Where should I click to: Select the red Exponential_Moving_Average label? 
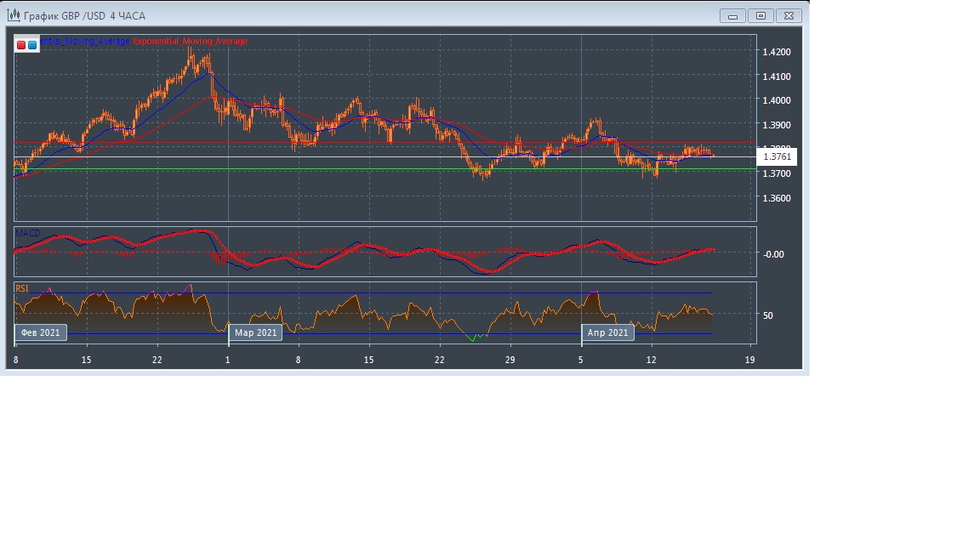[x=190, y=41]
